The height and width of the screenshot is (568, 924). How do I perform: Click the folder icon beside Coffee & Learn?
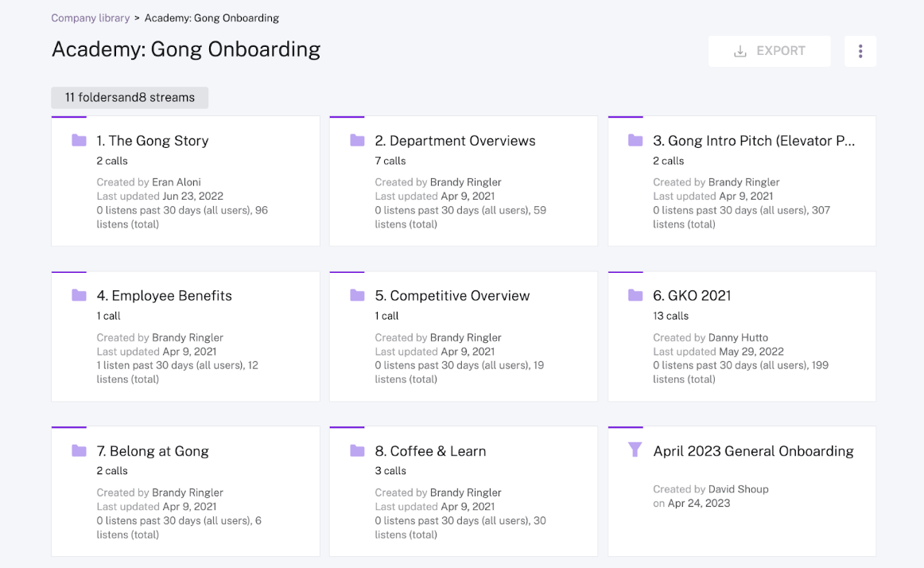click(x=357, y=450)
